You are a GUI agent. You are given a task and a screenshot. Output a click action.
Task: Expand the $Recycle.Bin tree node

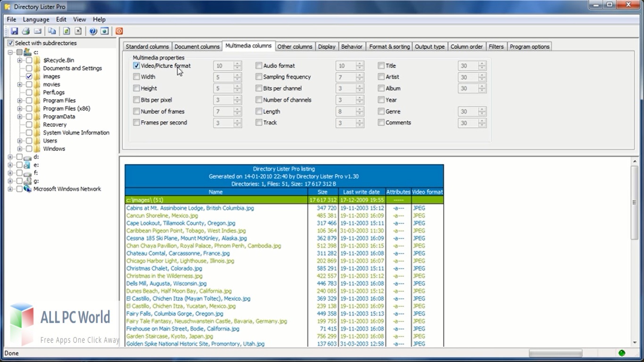20,60
